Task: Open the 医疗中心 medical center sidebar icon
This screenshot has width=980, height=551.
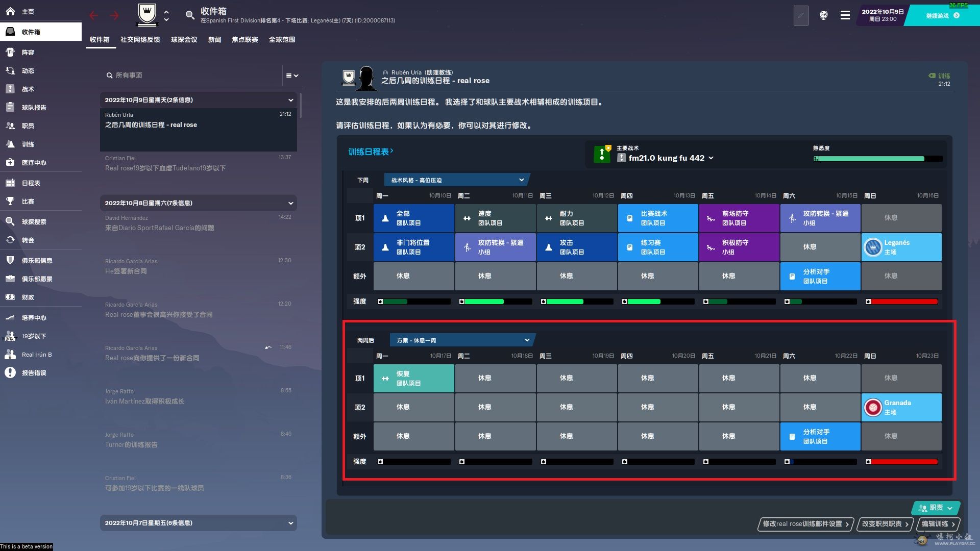Action: pos(10,162)
